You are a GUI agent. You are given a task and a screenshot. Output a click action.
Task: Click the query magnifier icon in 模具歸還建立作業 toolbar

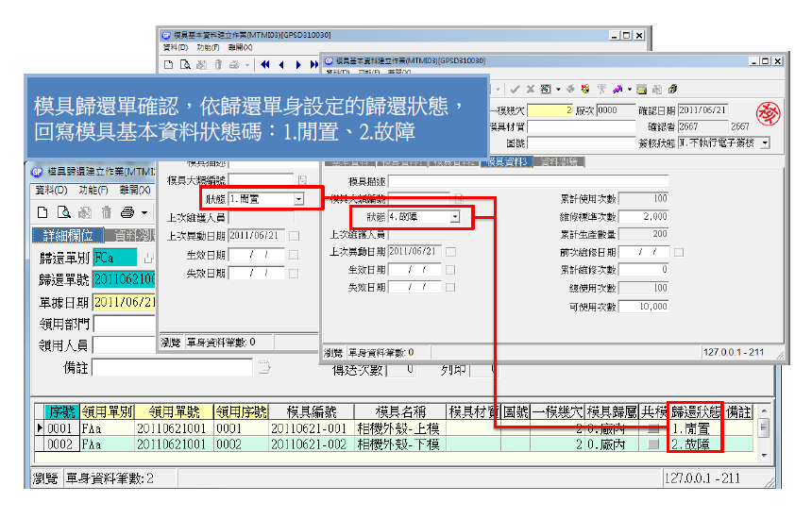(63, 212)
